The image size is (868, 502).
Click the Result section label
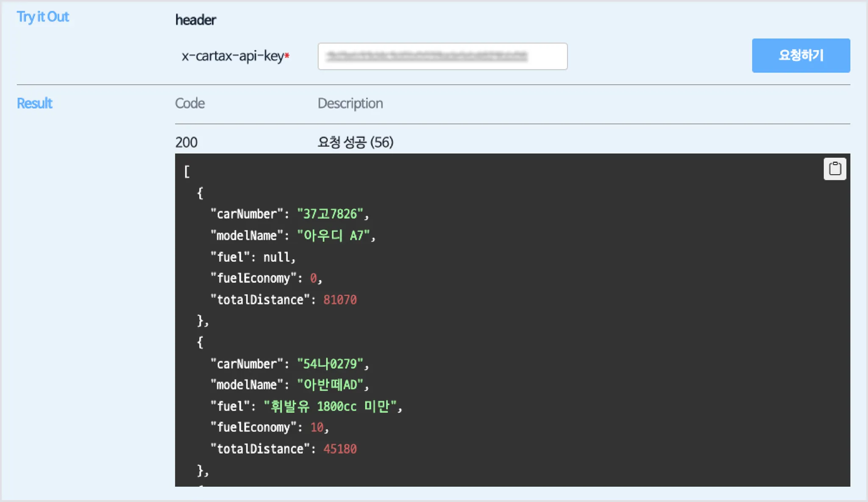coord(34,103)
